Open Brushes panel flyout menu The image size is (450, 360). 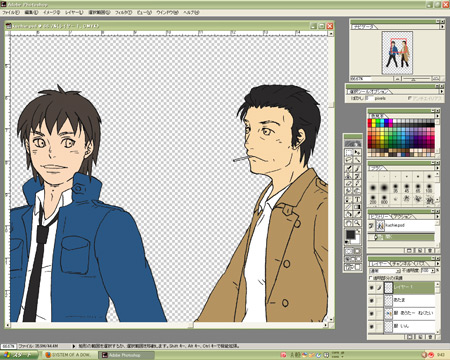click(x=438, y=168)
